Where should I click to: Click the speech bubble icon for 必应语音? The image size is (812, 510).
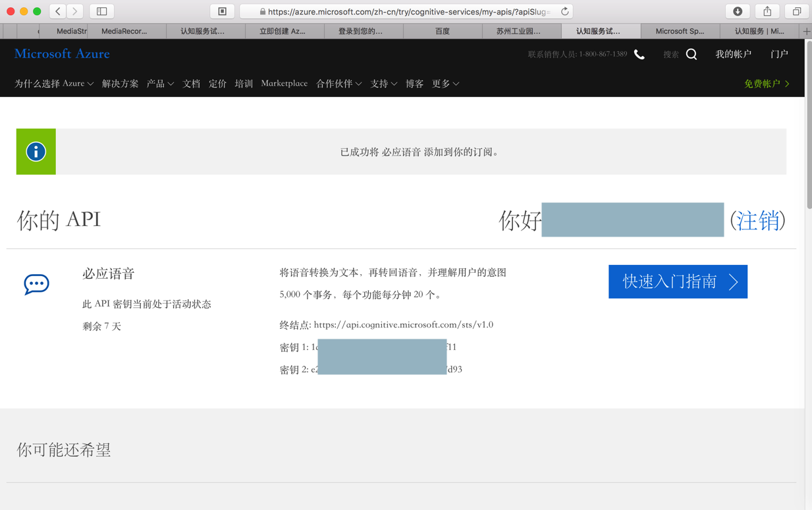coord(36,284)
